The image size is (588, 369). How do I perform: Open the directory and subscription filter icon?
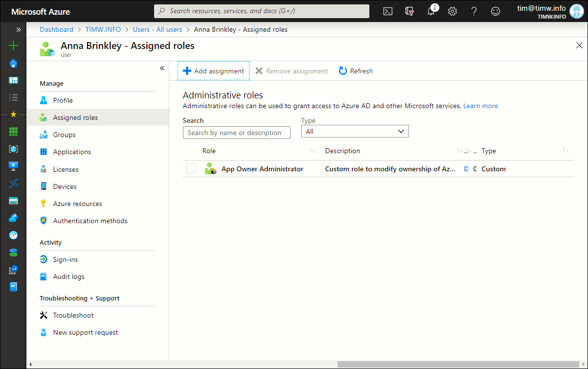coord(409,11)
